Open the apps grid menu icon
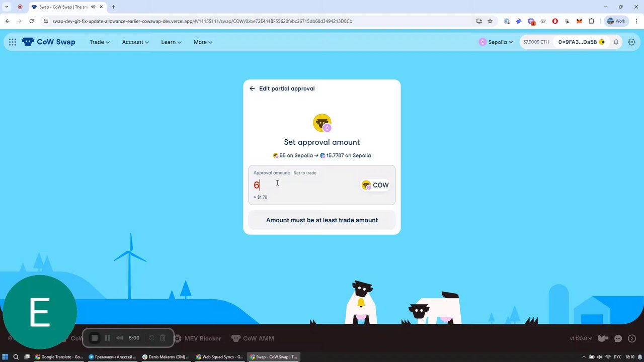Image resolution: width=644 pixels, height=362 pixels. [13, 42]
